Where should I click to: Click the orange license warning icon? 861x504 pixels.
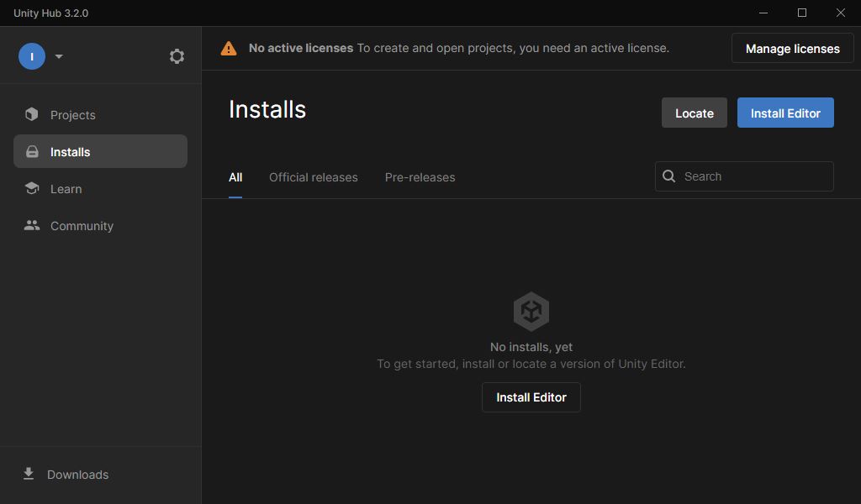229,48
